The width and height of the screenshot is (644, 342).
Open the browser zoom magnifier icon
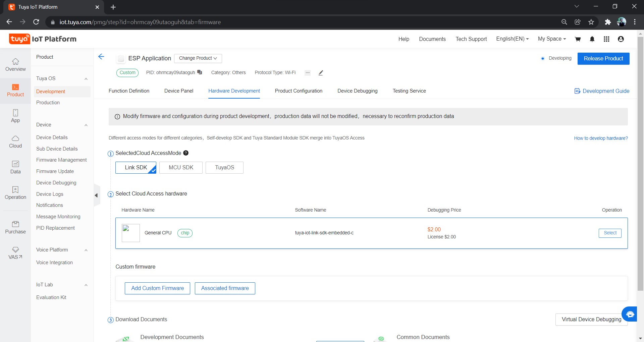point(564,22)
